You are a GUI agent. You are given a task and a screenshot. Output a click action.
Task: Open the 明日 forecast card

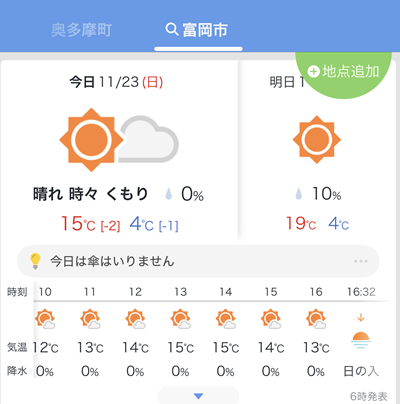point(317,150)
